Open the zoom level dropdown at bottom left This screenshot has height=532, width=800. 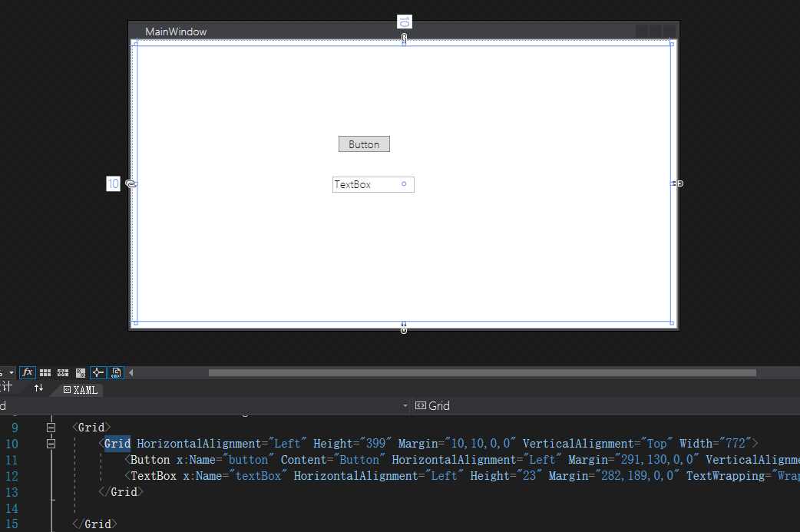click(11, 372)
